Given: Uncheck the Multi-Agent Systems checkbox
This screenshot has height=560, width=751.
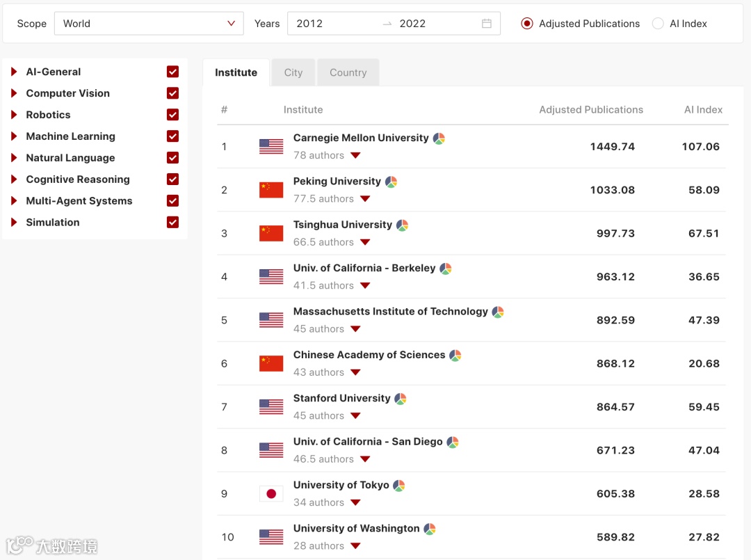Looking at the screenshot, I should [172, 201].
